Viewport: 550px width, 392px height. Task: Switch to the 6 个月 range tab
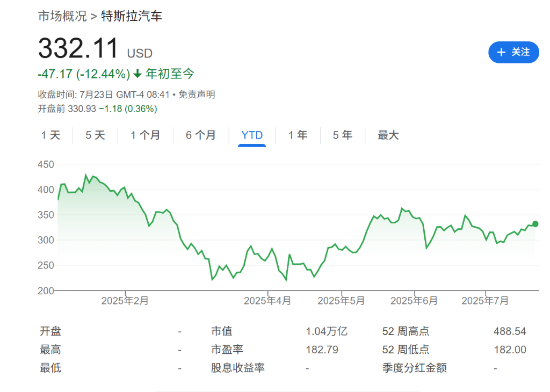click(x=201, y=135)
